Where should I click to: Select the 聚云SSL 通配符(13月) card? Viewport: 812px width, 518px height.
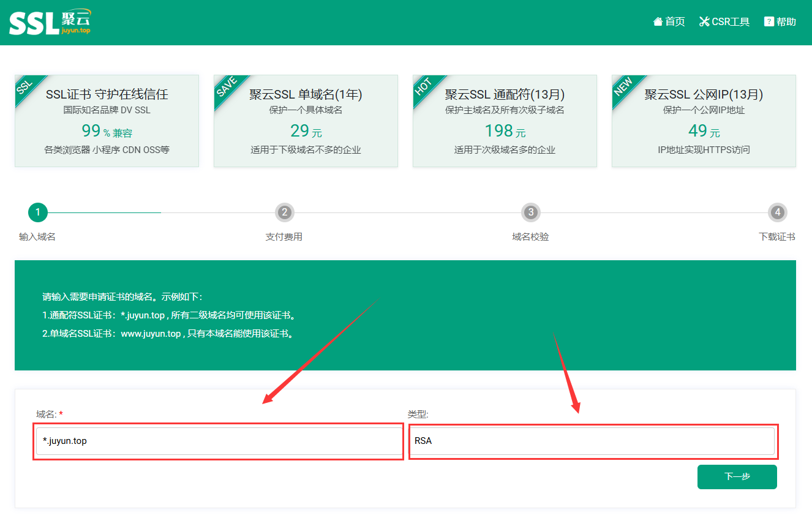505,121
